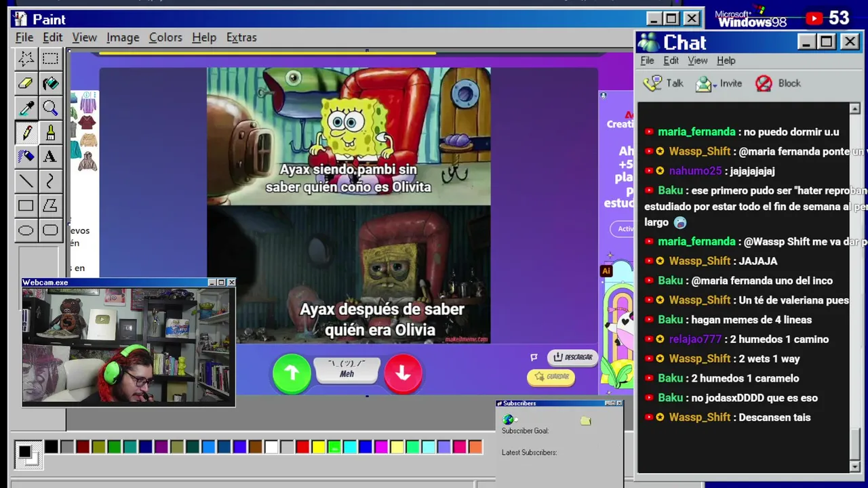This screenshot has height=488, width=868.
Task: Open the Chat window Help menu
Action: point(726,60)
